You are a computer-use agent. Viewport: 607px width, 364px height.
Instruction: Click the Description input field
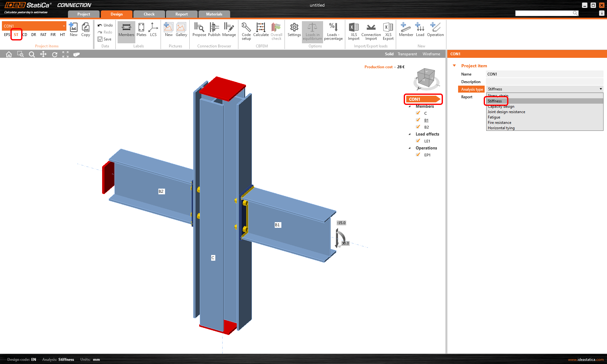coord(544,82)
